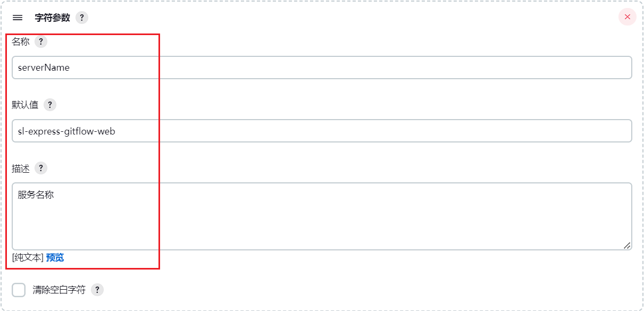The image size is (644, 311).
Task: Click the [纯文本] format text
Action: [x=28, y=257]
